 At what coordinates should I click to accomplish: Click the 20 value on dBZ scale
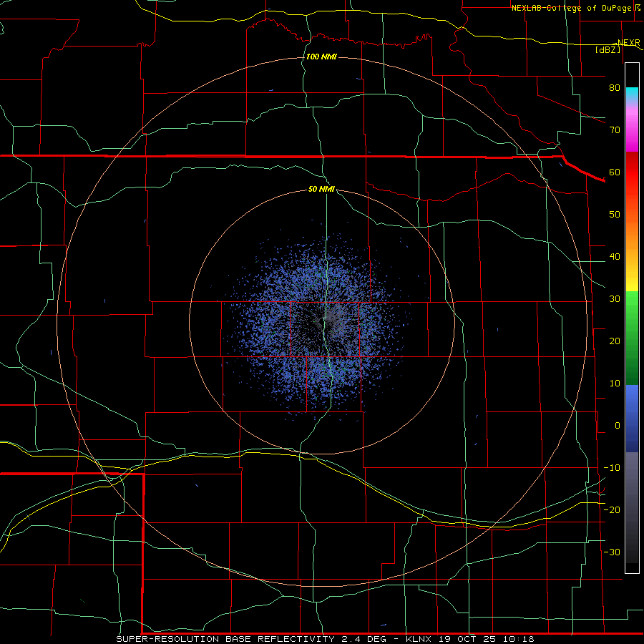[x=615, y=341]
